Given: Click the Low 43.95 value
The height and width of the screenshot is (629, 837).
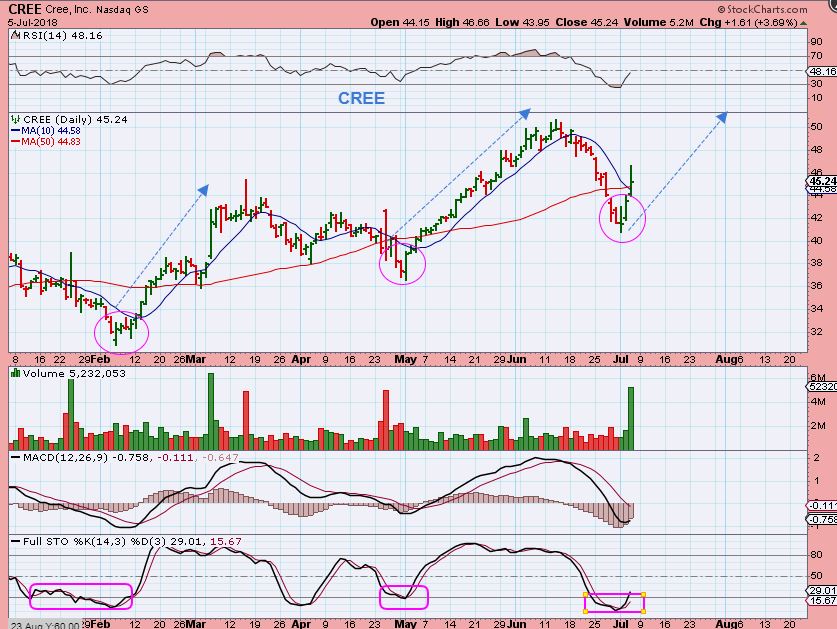Looking at the screenshot, I should [x=523, y=22].
